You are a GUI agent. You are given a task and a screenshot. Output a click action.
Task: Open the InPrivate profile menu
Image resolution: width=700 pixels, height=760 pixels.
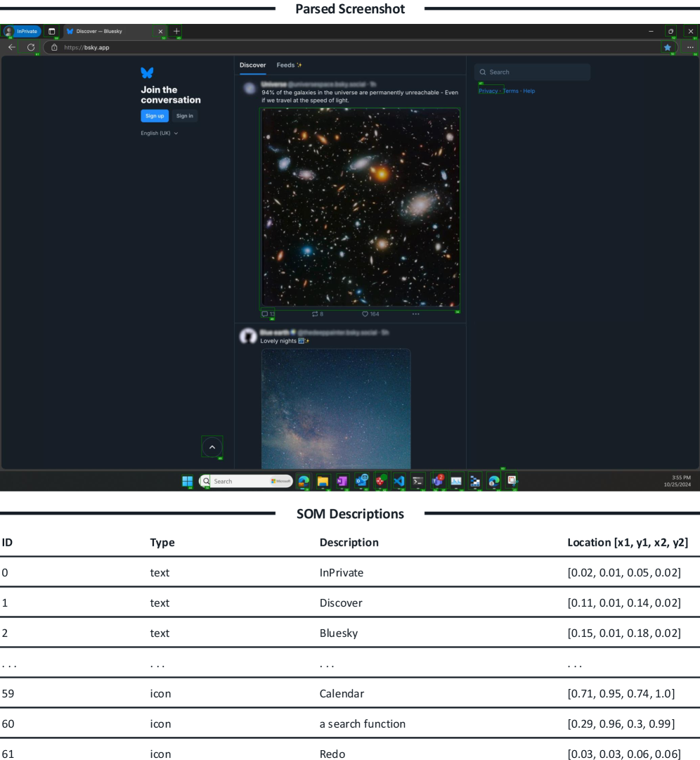tap(22, 31)
